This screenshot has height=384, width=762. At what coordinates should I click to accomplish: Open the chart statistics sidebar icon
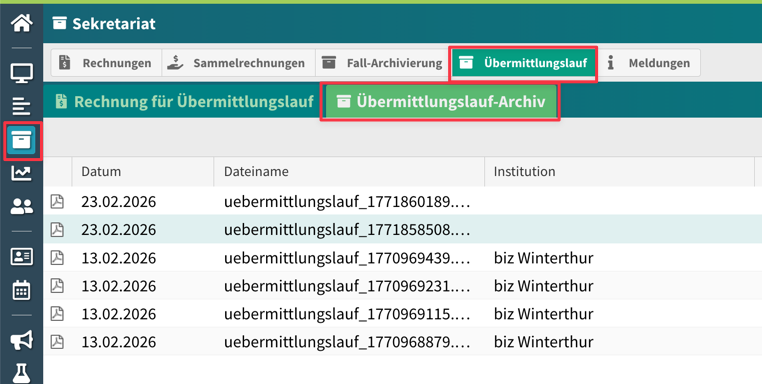tap(22, 173)
